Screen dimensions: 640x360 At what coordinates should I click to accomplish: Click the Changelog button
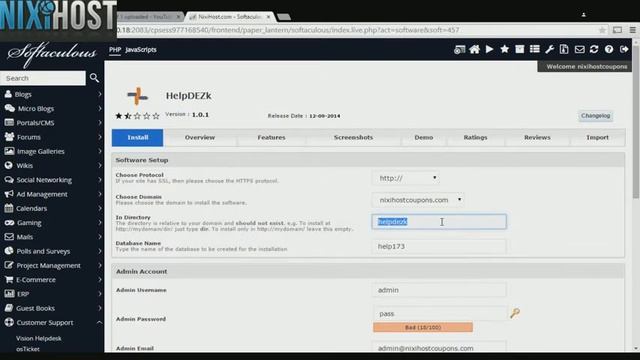596,116
